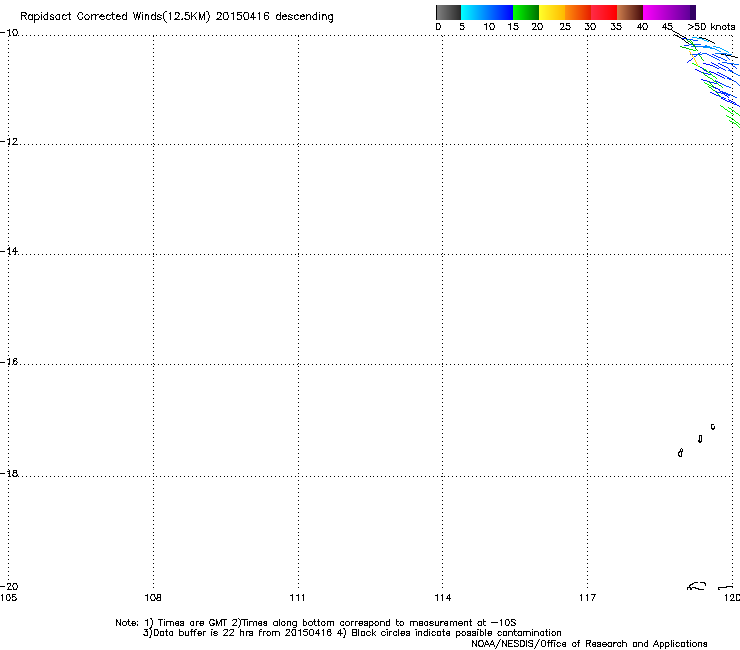Click the coastline outline near -20 latitude
Image resolution: width=740 pixels, height=650 pixels.
pos(697,586)
